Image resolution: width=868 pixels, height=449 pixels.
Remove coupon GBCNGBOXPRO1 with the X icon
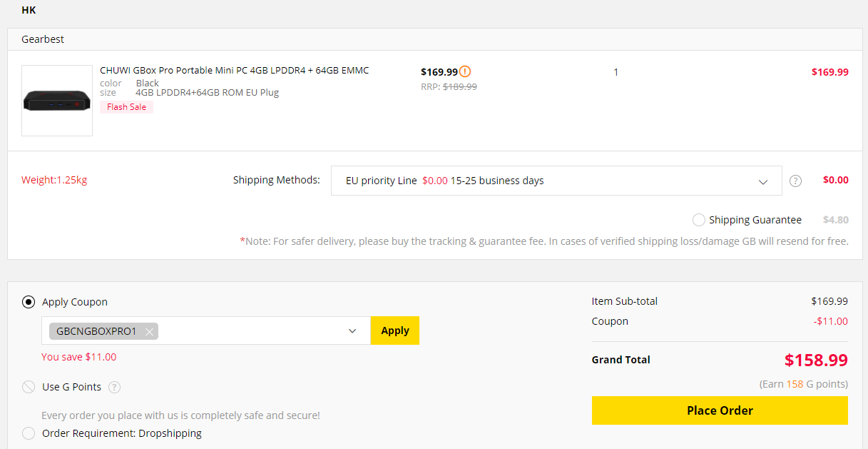[148, 331]
